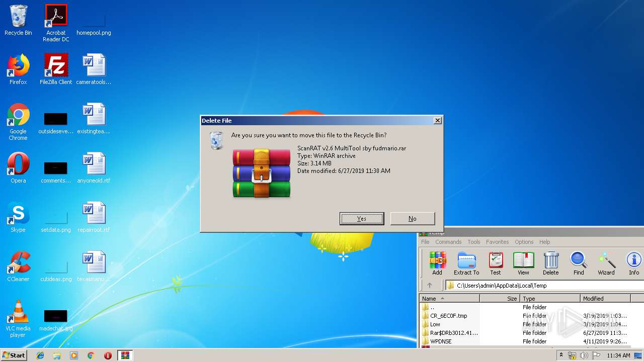Open the Help menu in WinRAR

(x=545, y=242)
